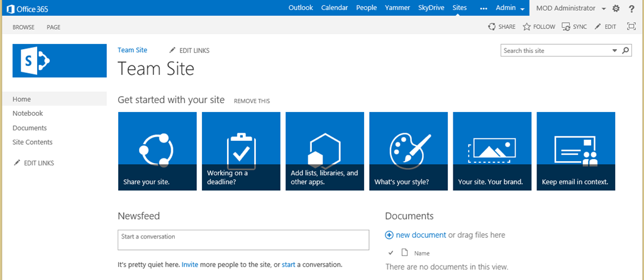The image size is (644, 280).
Task: Click REMOVE THIS next to Get started
Action: click(x=252, y=101)
